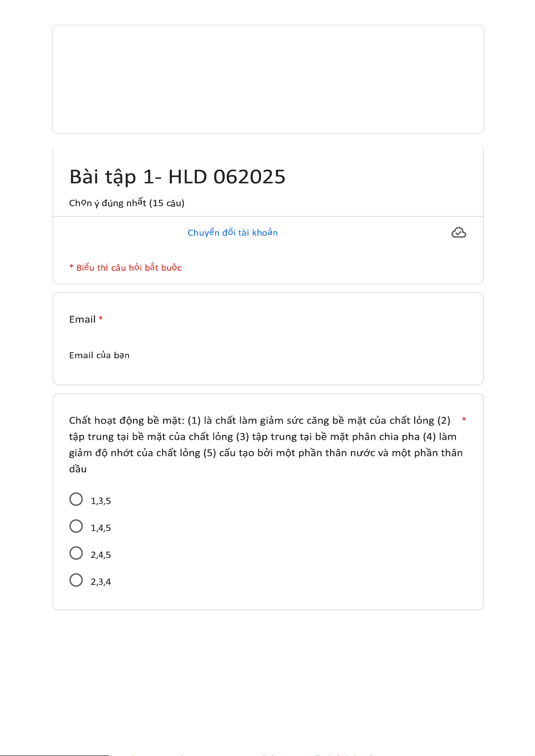Focus the 'Email của bạn' input field

[180, 355]
